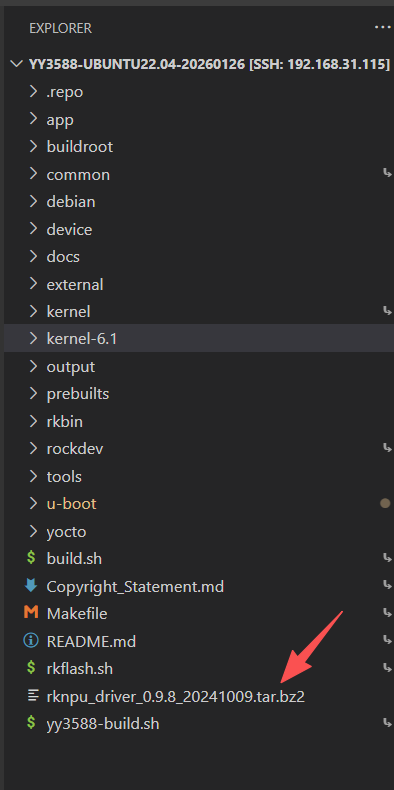Collapse the YY3588-UBUNTU22.04 workspace root
This screenshot has height=790, width=394.
point(17,64)
